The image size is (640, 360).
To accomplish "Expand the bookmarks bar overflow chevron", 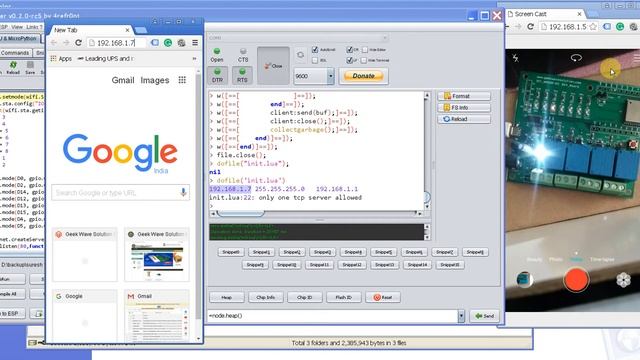I will pyautogui.click(x=194, y=59).
